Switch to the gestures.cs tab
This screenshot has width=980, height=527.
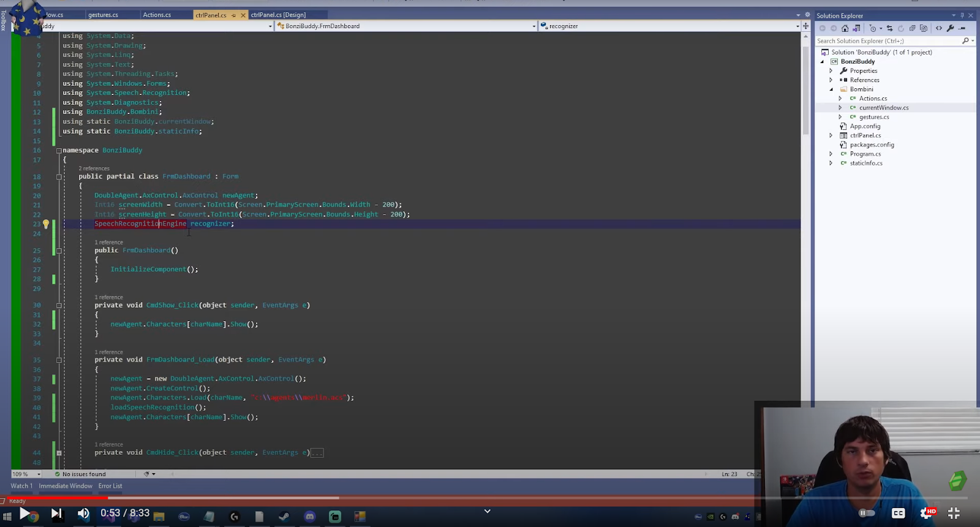tap(104, 15)
